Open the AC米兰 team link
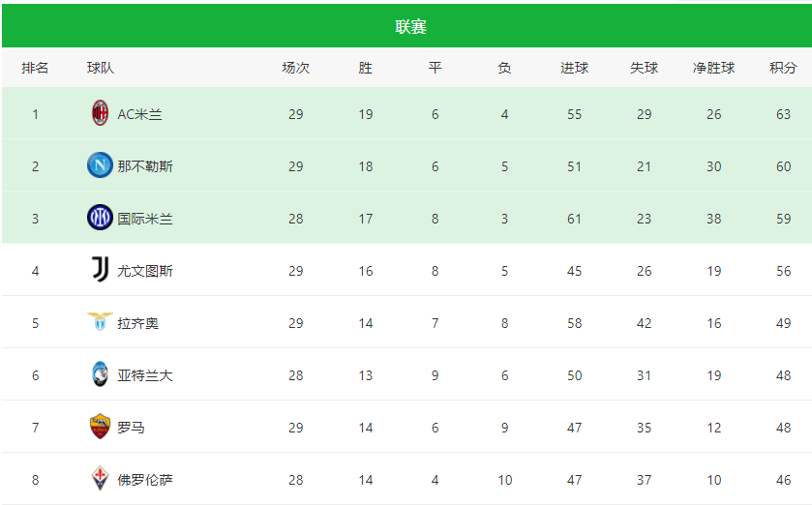 139,114
